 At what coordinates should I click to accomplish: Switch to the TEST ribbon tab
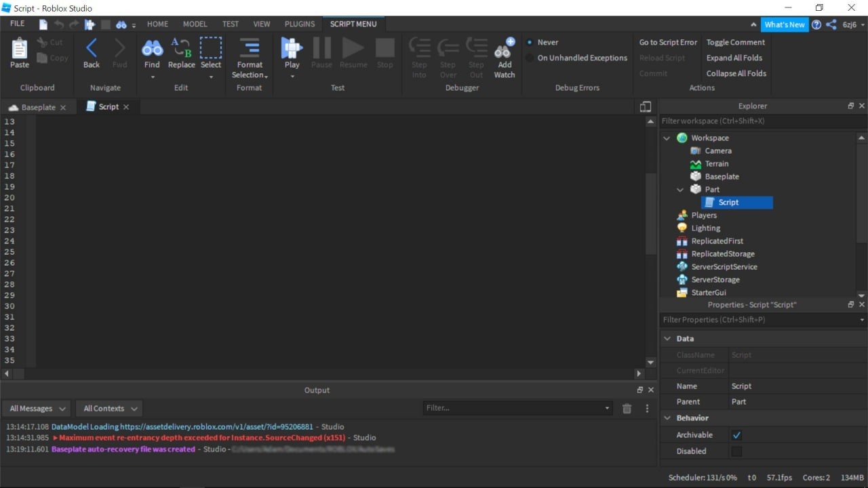231,24
